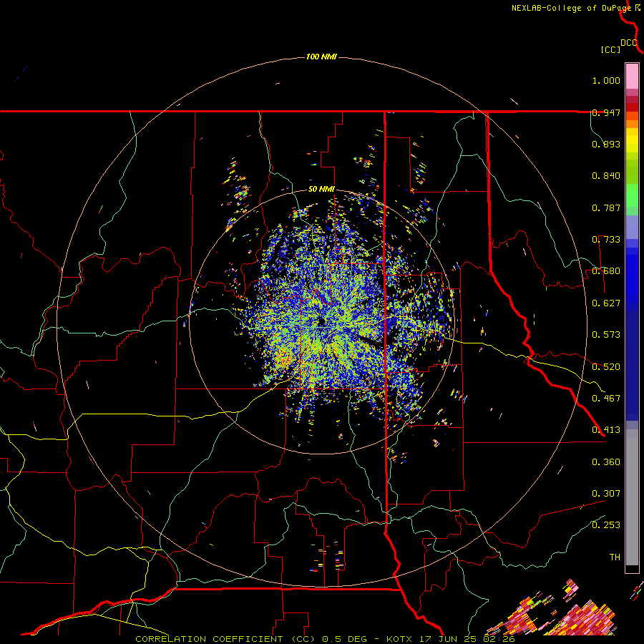
Task: Select the 0.947 color scale value
Action: pyautogui.click(x=606, y=112)
